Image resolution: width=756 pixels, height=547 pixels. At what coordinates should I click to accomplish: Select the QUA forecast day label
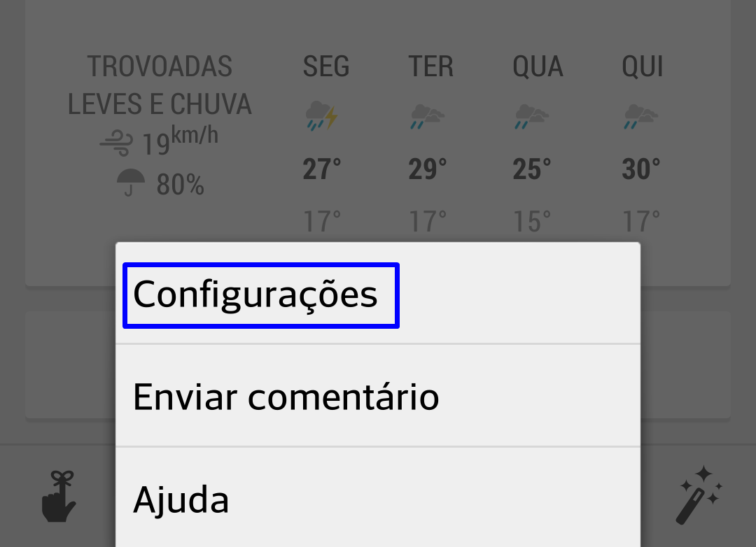[x=538, y=66]
